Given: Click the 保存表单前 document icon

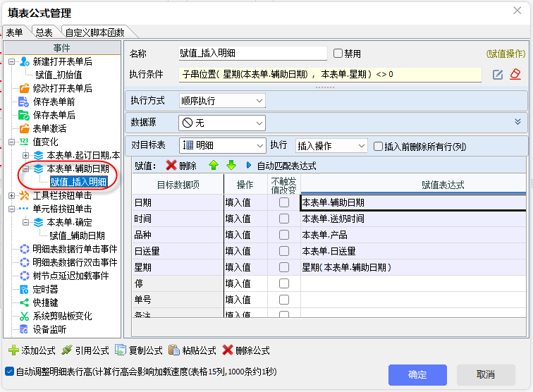Looking at the screenshot, I should pyautogui.click(x=23, y=102).
